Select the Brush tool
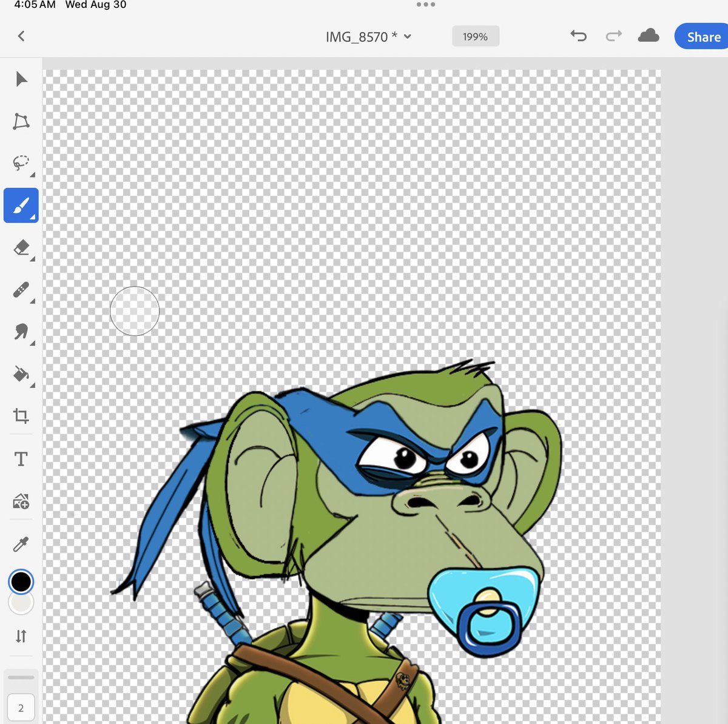728x724 pixels. click(21, 206)
